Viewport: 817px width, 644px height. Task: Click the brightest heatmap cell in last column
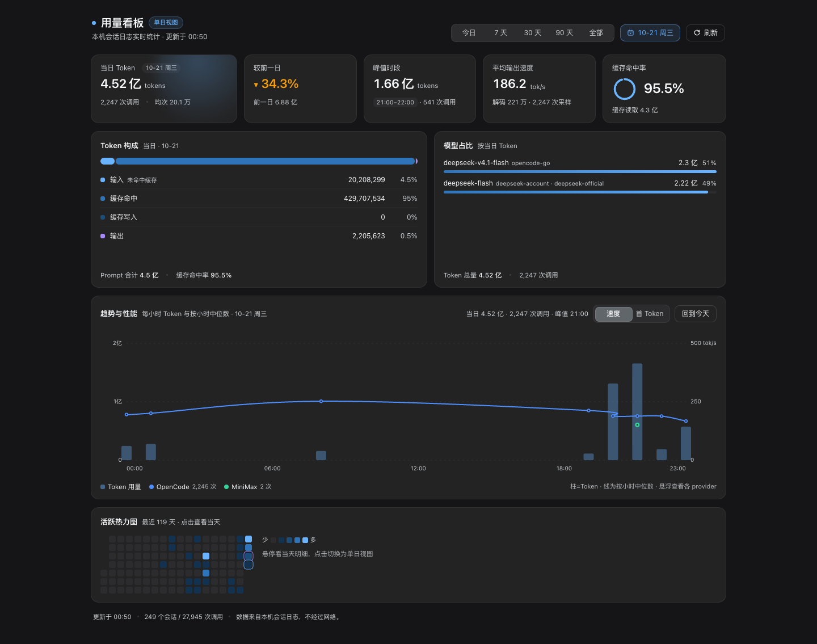[249, 539]
